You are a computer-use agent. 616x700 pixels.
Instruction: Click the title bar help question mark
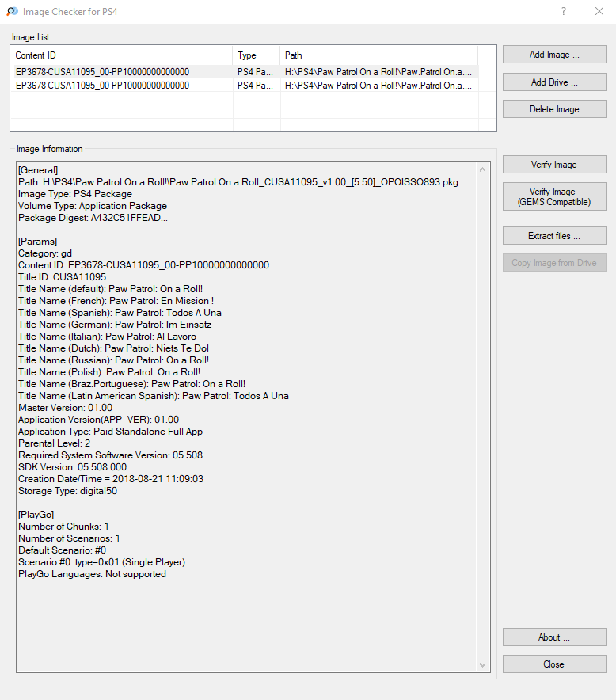pos(564,12)
